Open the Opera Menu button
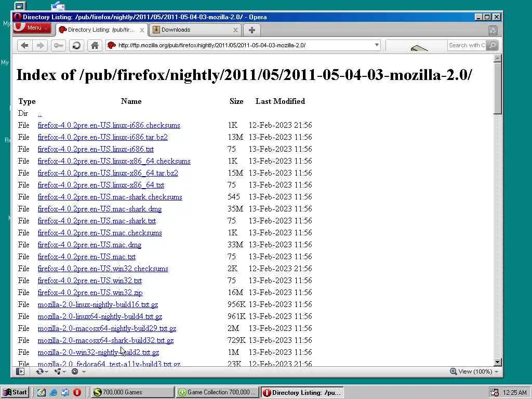The width and height of the screenshot is (532, 399). 32,28
